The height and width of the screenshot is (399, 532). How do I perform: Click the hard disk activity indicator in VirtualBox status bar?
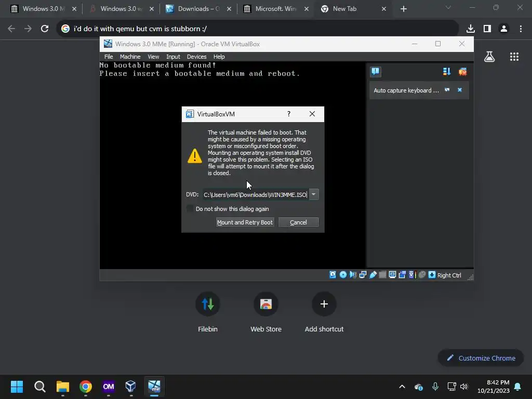tap(333, 275)
